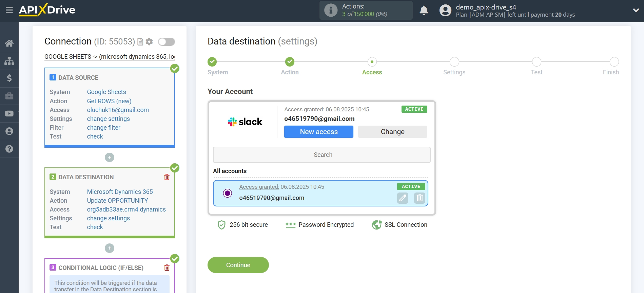Screen dimensions: 644x293
Task: Go to the Settings step
Action: [454, 62]
